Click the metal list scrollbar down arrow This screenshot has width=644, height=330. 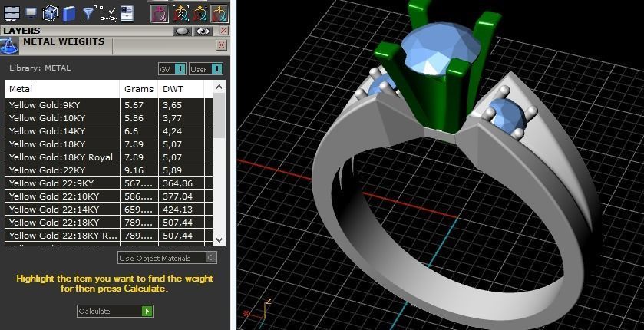219,240
